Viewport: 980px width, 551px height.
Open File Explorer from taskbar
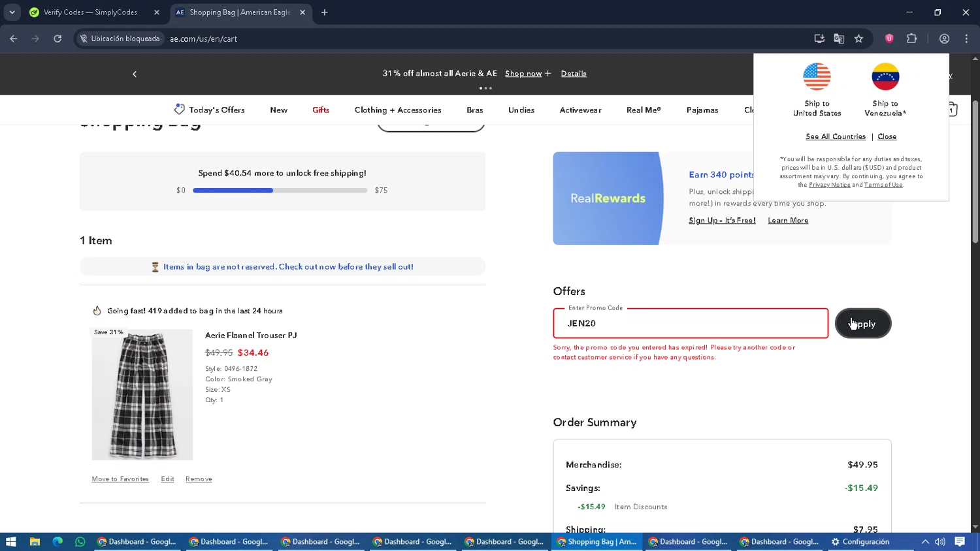(35, 542)
